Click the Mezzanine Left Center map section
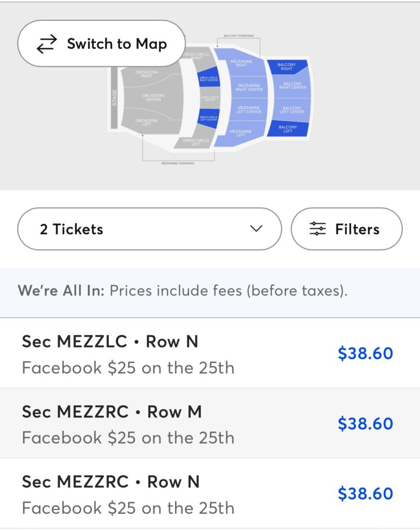 249,109
